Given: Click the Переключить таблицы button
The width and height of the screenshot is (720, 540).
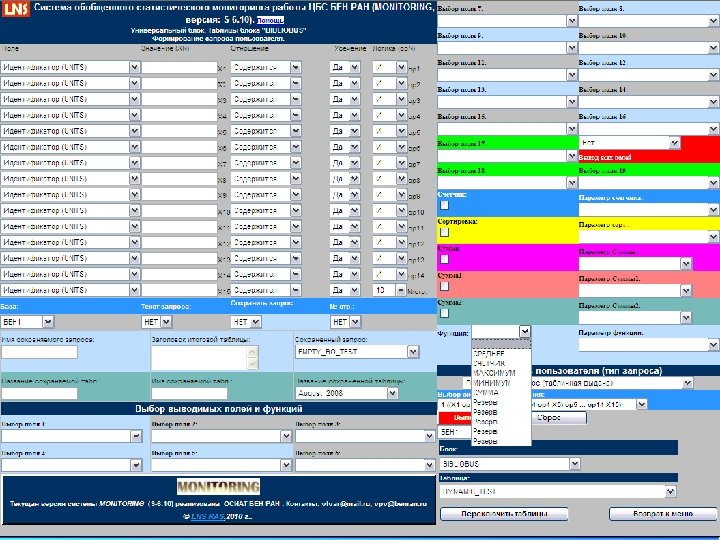Looking at the screenshot, I should tap(504, 514).
